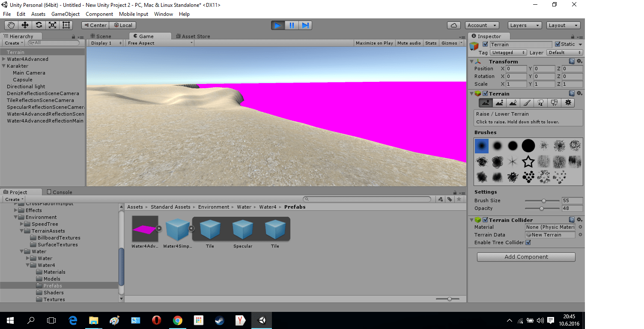Screen dimensions: 644x329
Task: Click the Search by Label icon in Project
Action: click(450, 199)
